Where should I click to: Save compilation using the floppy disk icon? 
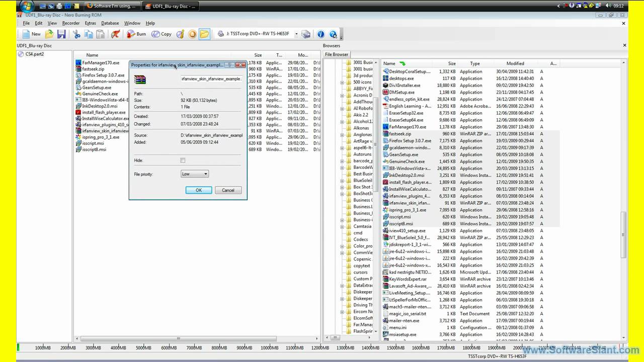click(x=61, y=34)
